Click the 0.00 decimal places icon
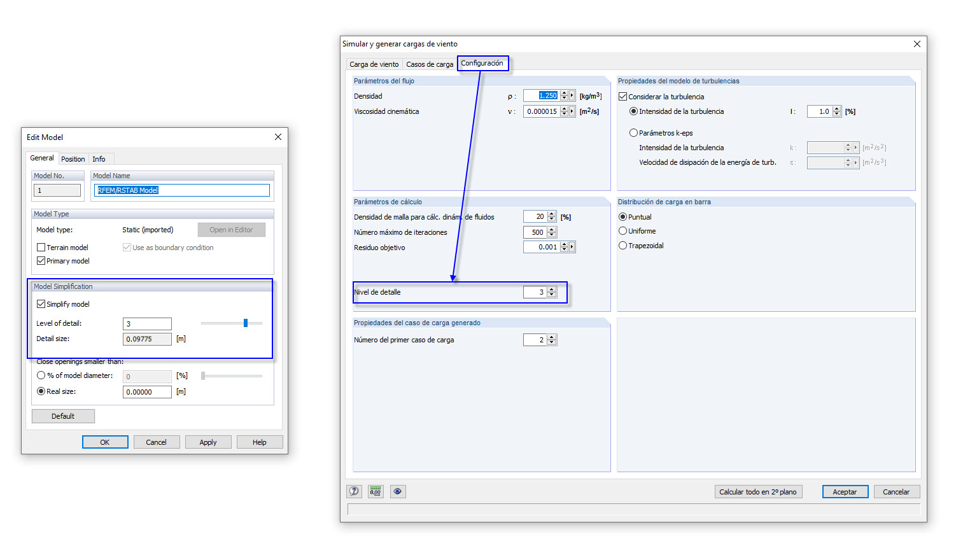 pyautogui.click(x=376, y=491)
